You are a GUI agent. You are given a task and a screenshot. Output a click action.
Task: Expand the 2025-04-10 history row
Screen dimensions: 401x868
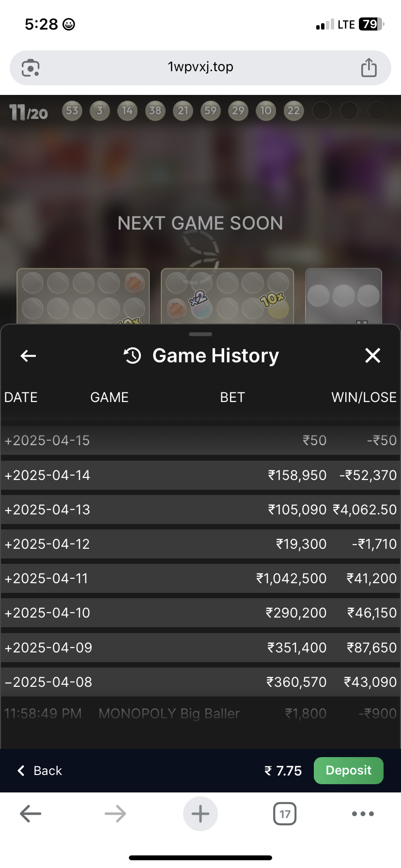click(47, 613)
